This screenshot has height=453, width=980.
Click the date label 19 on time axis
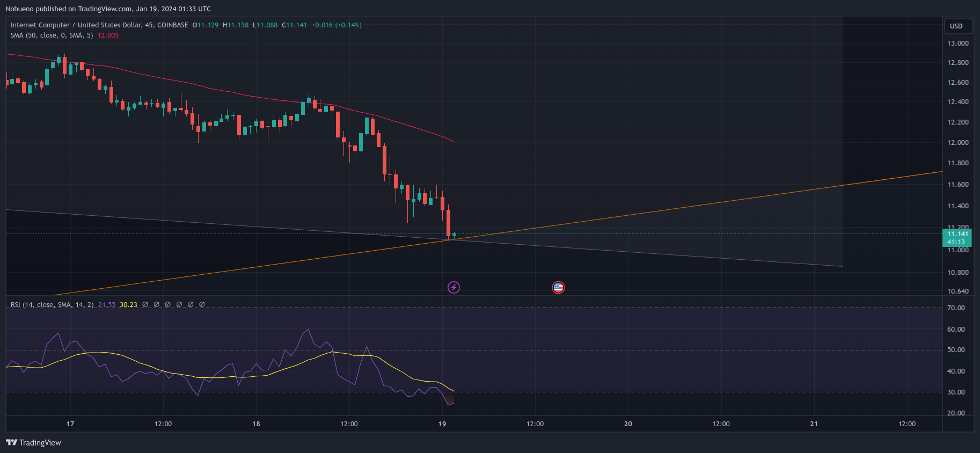(442, 424)
